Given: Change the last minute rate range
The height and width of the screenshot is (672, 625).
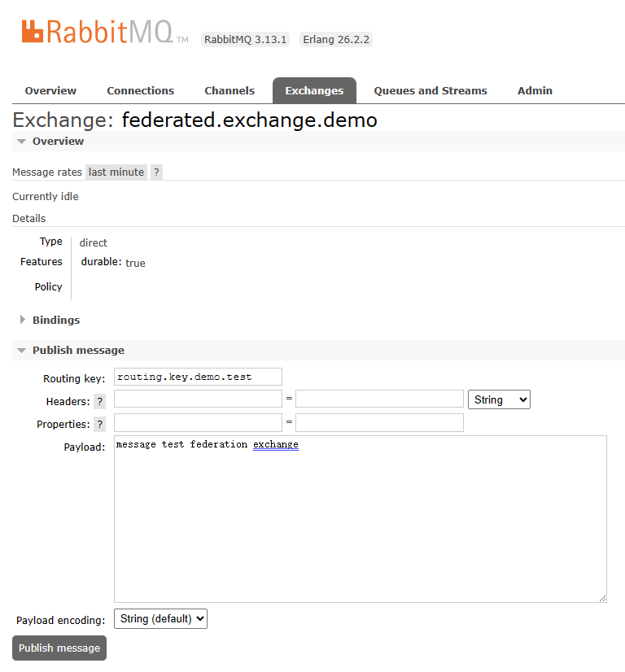Looking at the screenshot, I should coord(116,172).
